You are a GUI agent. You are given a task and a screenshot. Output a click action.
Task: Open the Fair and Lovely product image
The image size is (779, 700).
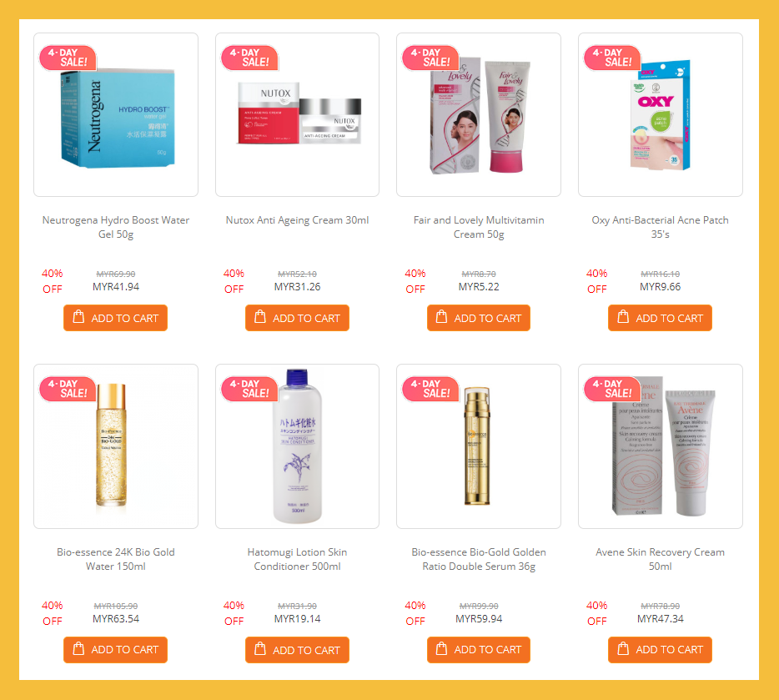tap(479, 115)
